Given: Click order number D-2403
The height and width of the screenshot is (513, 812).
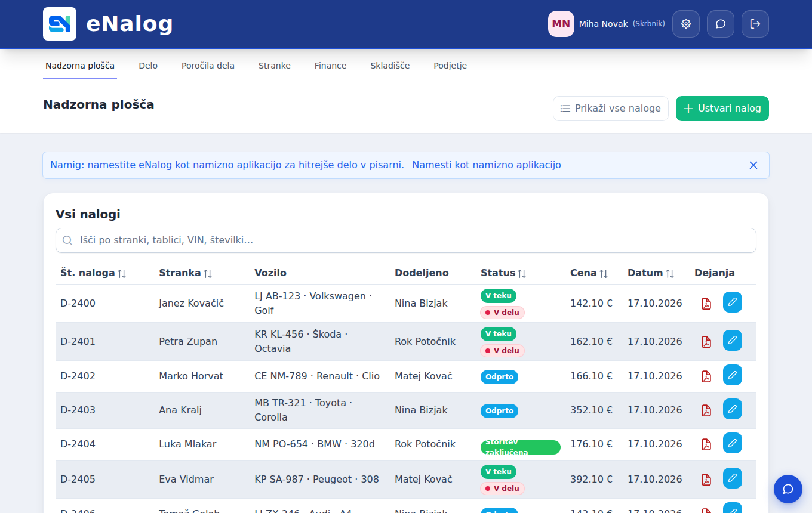Looking at the screenshot, I should pos(78,410).
